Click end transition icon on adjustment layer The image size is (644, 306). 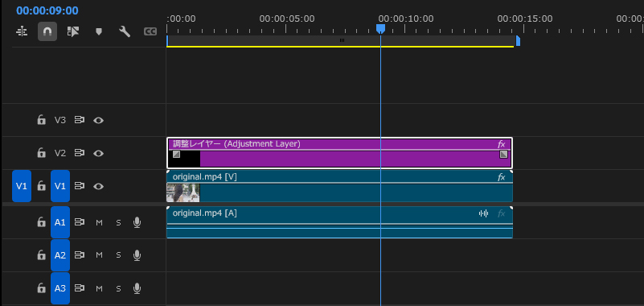tap(503, 155)
